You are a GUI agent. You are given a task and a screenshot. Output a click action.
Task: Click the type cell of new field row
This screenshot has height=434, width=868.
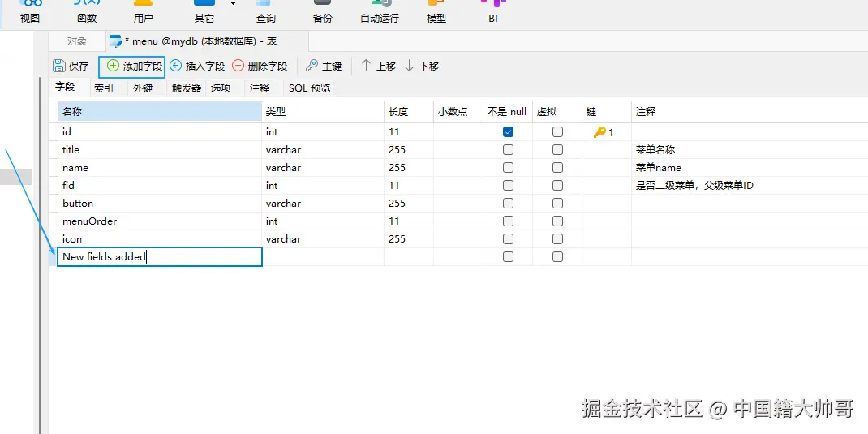323,257
